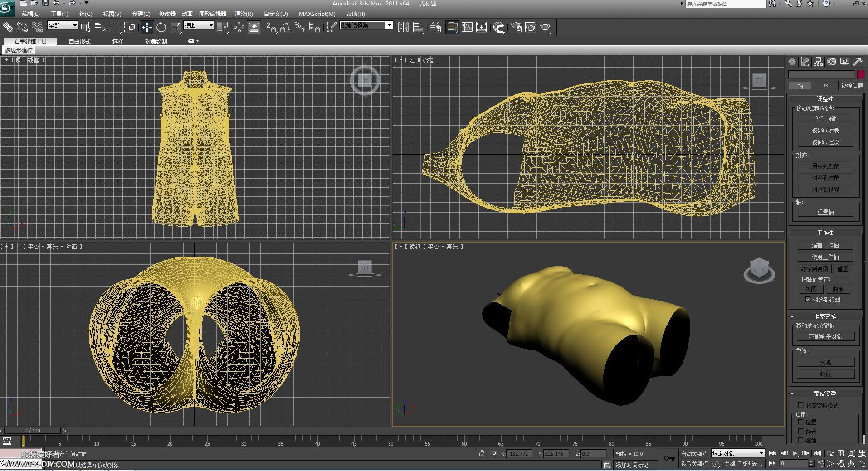Select the IK hierarchy tab
The image size is (868, 471).
[826, 86]
